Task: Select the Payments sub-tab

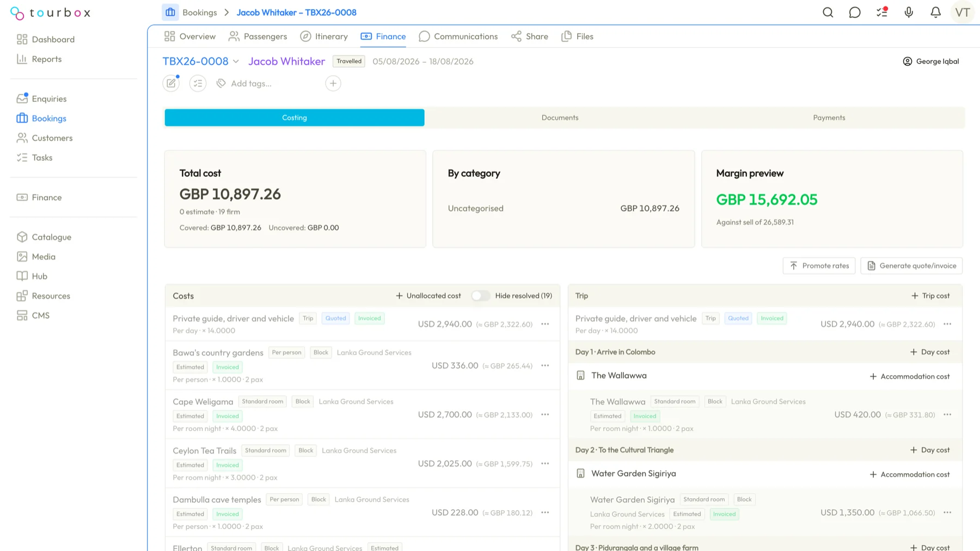Action: click(829, 118)
